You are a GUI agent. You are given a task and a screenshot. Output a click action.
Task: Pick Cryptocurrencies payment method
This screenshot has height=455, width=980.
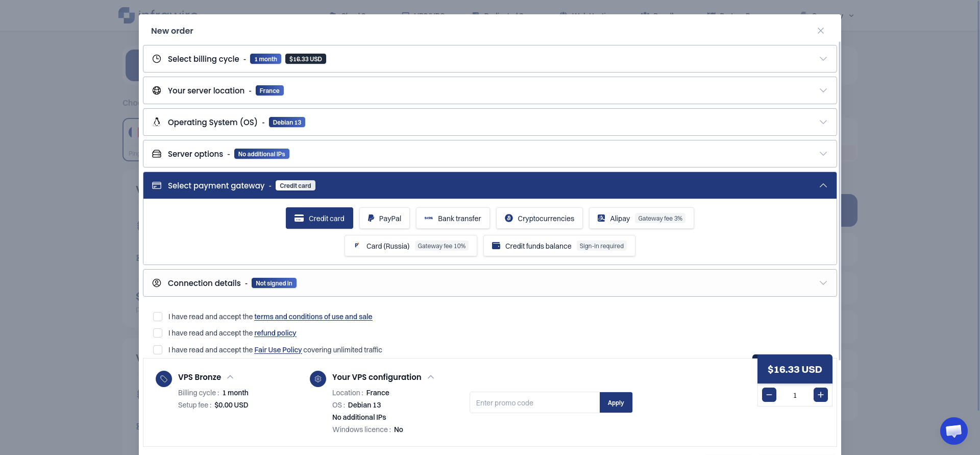point(540,218)
